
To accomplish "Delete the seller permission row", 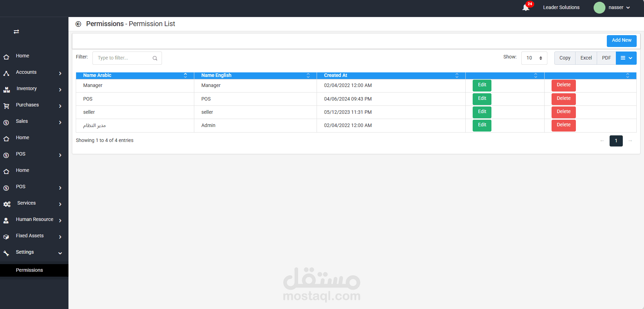I will click(563, 112).
